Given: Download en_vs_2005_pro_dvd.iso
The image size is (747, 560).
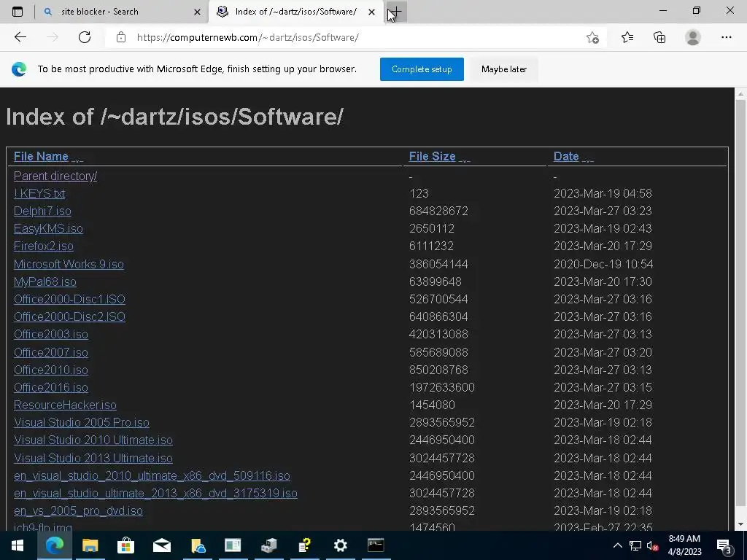Looking at the screenshot, I should point(78,510).
